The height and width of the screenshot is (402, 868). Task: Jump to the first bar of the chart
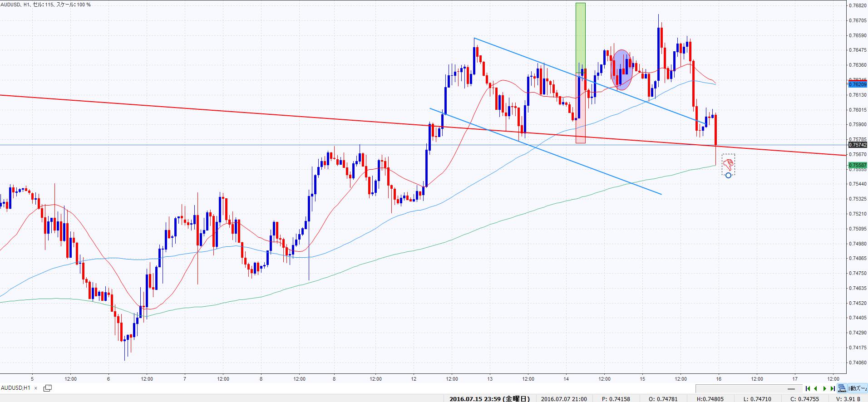pyautogui.click(x=808, y=388)
